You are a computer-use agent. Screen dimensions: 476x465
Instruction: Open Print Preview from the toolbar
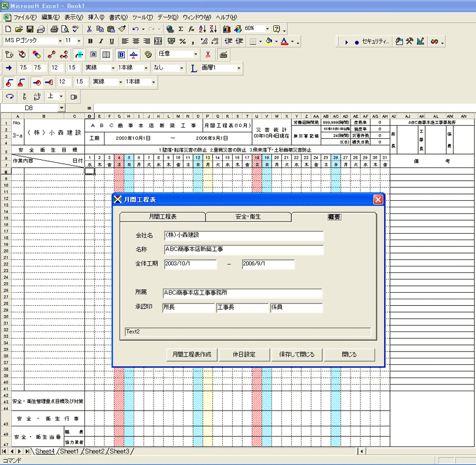coord(64,29)
